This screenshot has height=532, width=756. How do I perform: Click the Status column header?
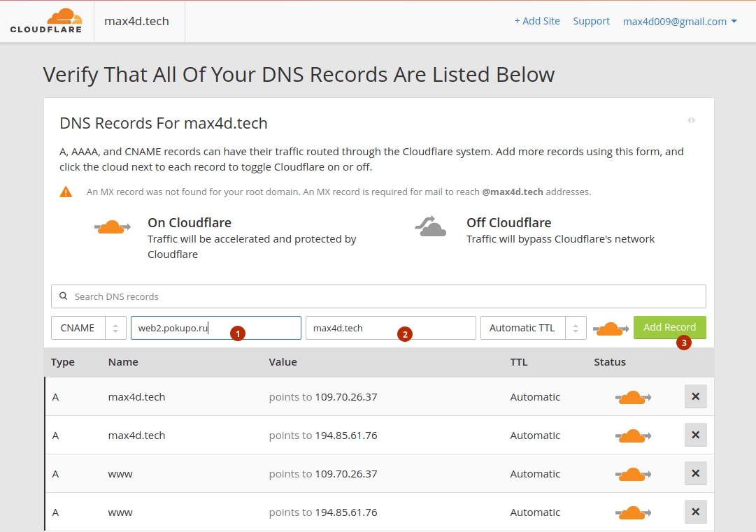coord(610,362)
